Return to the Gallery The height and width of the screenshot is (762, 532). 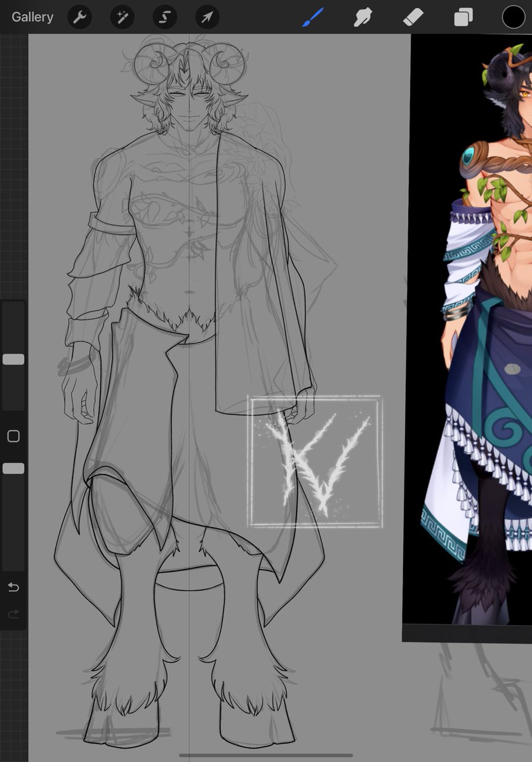click(32, 17)
